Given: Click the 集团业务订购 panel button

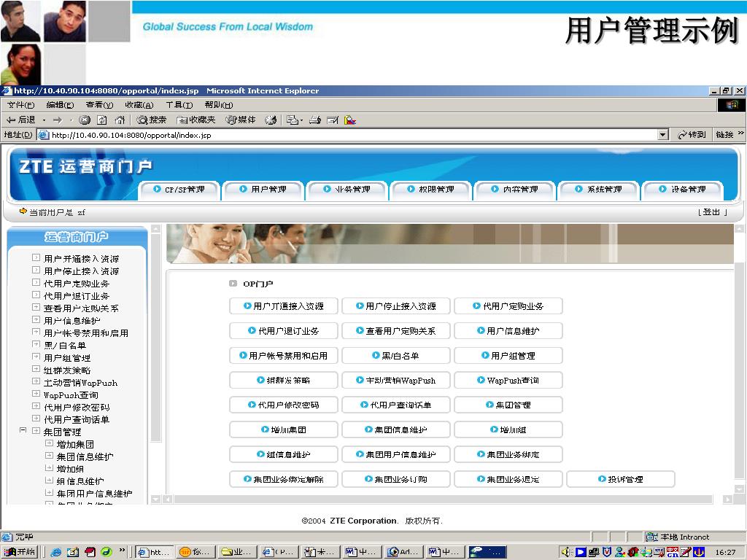Looking at the screenshot, I should point(396,480).
